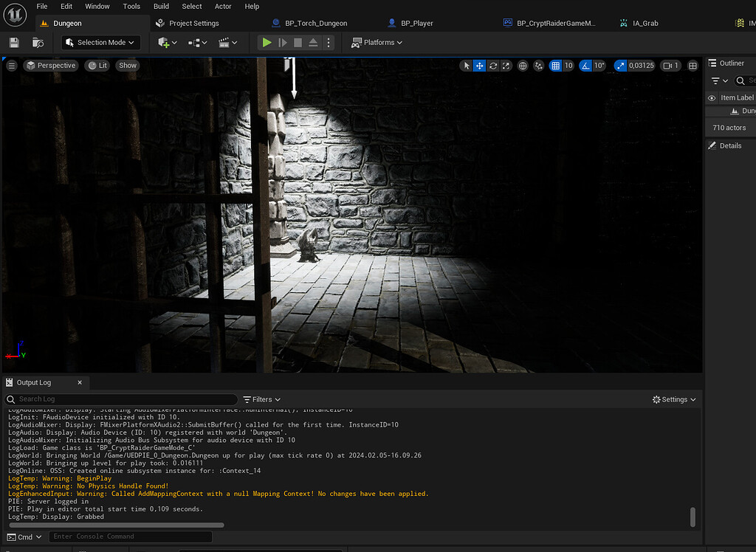Click the green Play button in toolbar
Screen dimensions: 756x552
pos(267,43)
